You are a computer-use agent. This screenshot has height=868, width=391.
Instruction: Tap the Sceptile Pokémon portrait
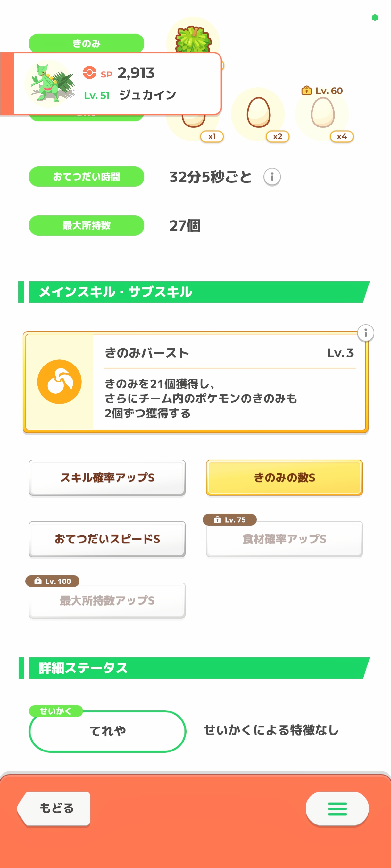(x=51, y=84)
